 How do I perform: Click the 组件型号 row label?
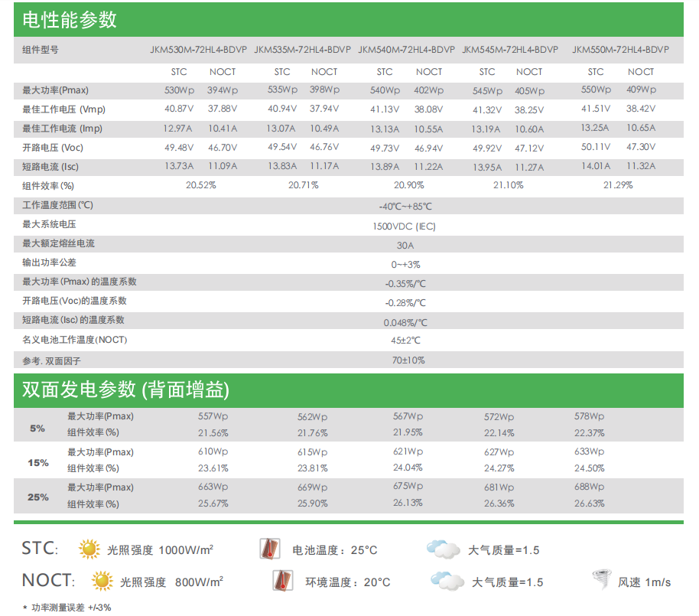[40, 50]
